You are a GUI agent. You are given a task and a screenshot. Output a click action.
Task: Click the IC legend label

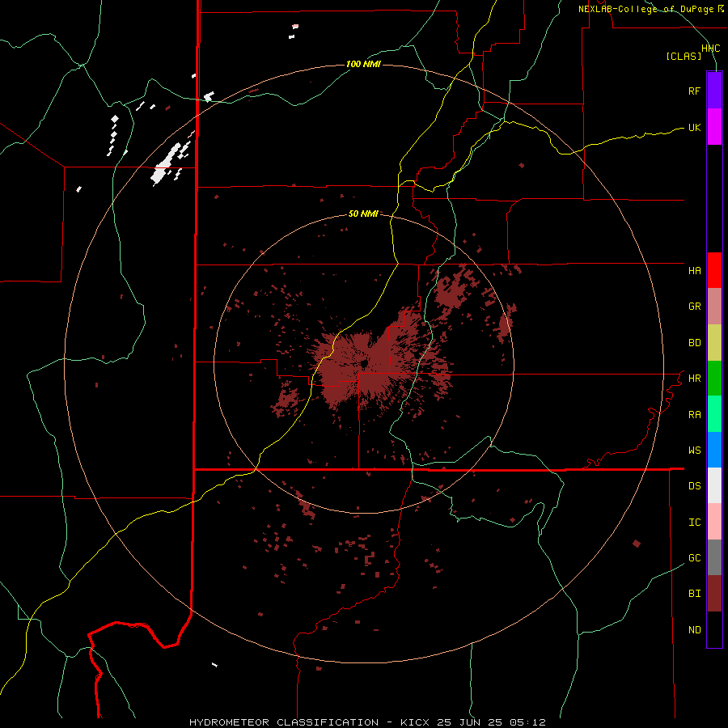point(694,523)
